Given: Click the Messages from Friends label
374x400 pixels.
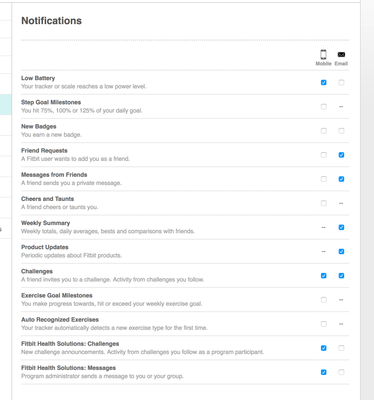Looking at the screenshot, I should coord(54,175).
